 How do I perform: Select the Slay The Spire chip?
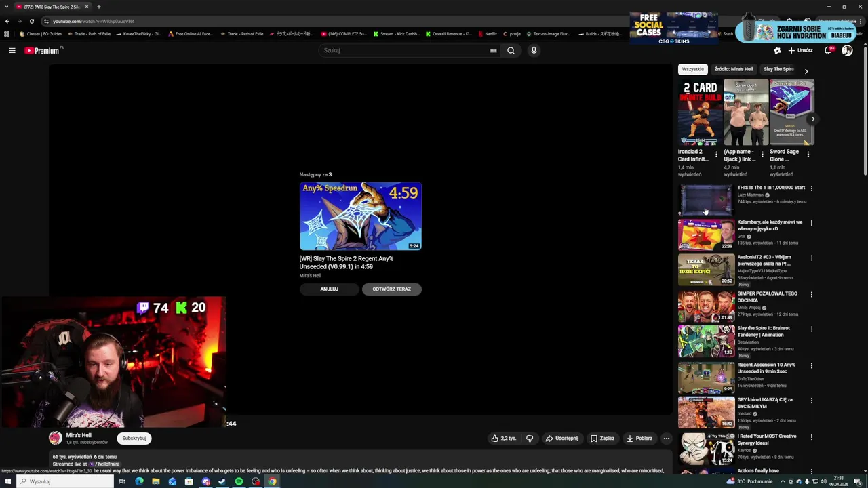(778, 69)
